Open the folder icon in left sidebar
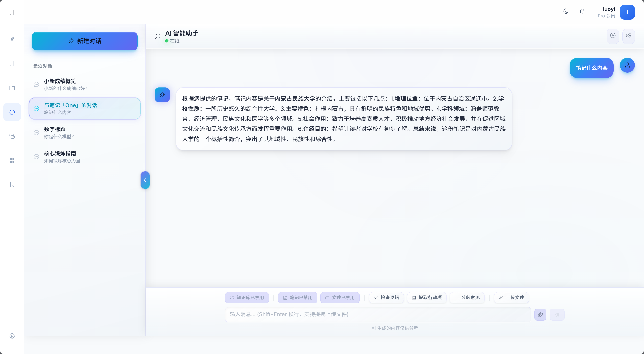The width and height of the screenshot is (644, 354). [x=12, y=88]
